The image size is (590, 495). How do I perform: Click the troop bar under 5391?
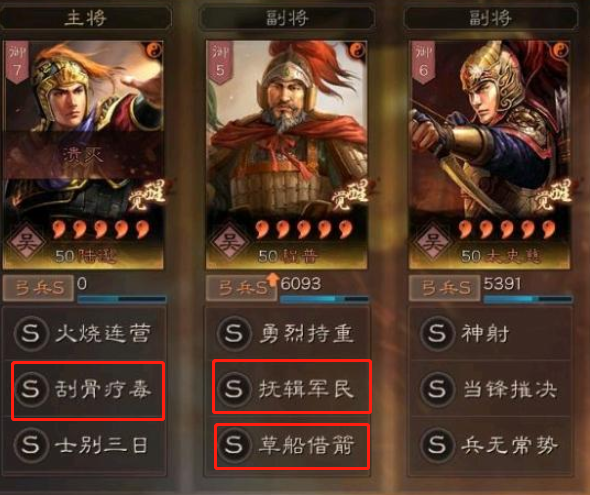528,299
